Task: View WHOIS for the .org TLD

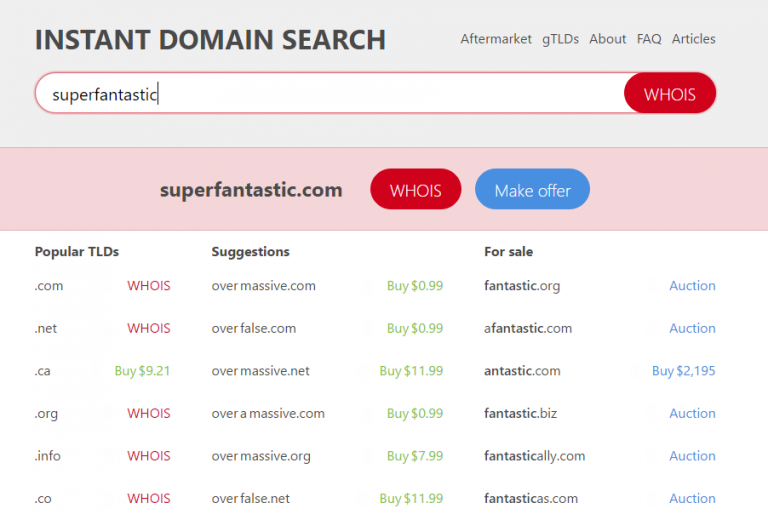Action: [148, 413]
